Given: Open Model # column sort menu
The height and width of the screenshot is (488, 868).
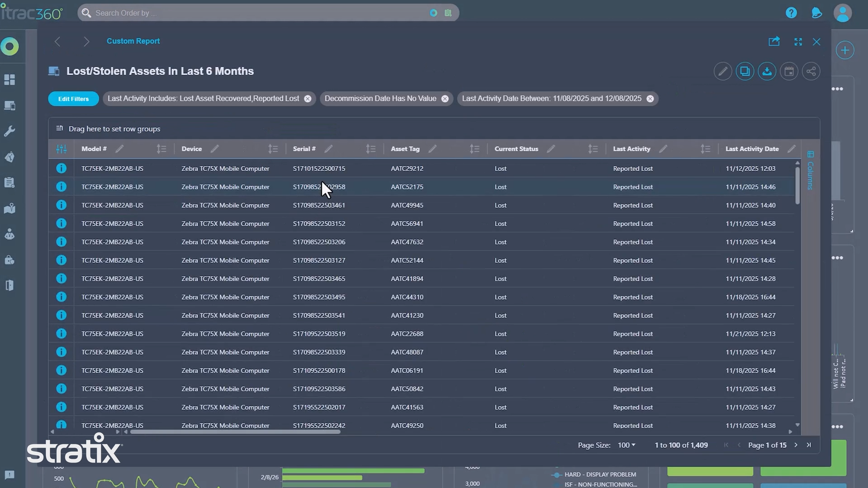Looking at the screenshot, I should pos(161,149).
